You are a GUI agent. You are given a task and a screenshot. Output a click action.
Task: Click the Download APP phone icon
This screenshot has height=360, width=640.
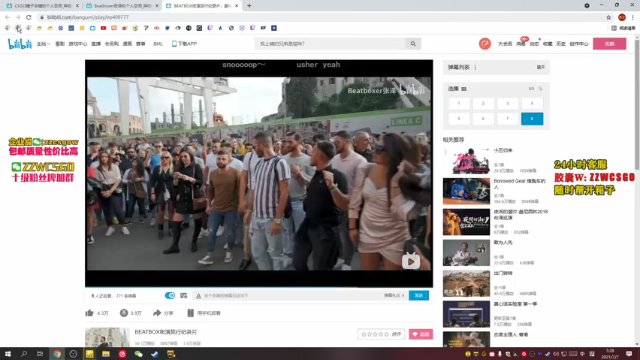(x=174, y=44)
